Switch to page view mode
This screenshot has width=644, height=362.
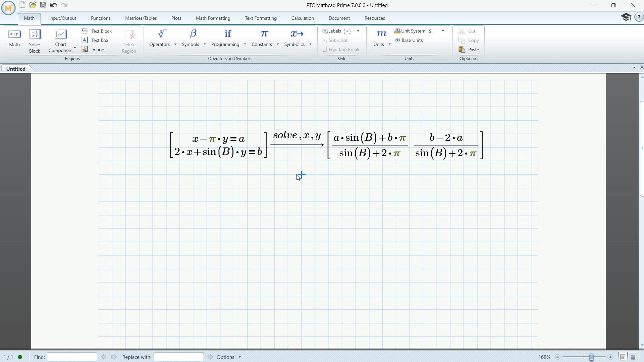coord(623,357)
